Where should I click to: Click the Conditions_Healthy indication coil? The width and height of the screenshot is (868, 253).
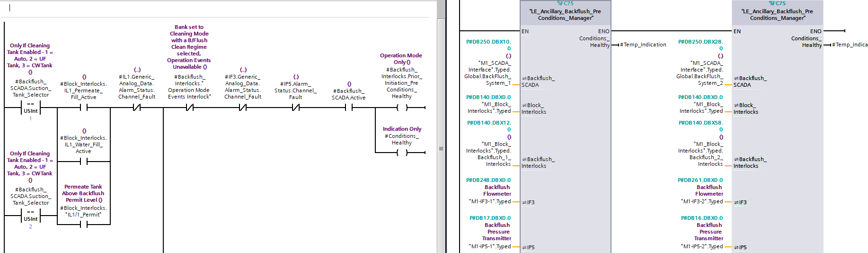coord(402,153)
